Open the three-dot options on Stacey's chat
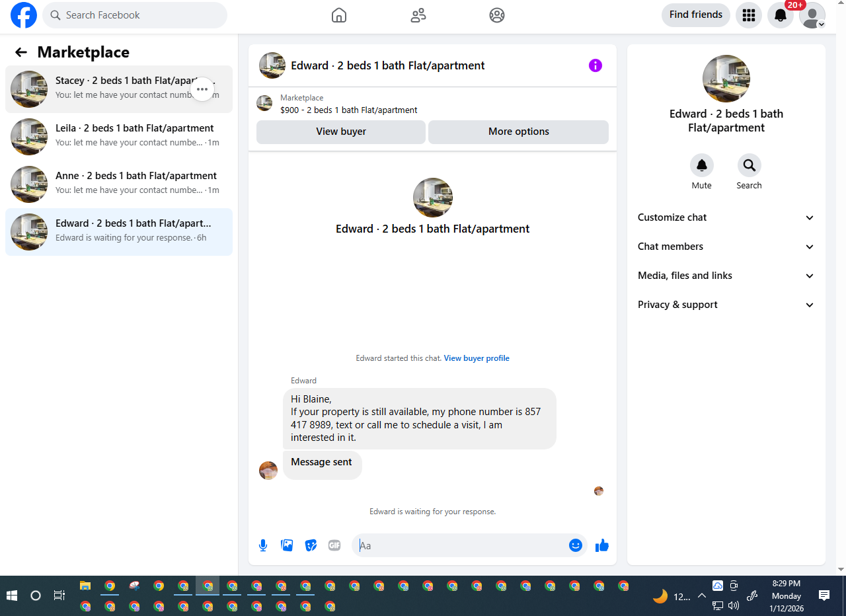The height and width of the screenshot is (616, 846). pos(202,89)
